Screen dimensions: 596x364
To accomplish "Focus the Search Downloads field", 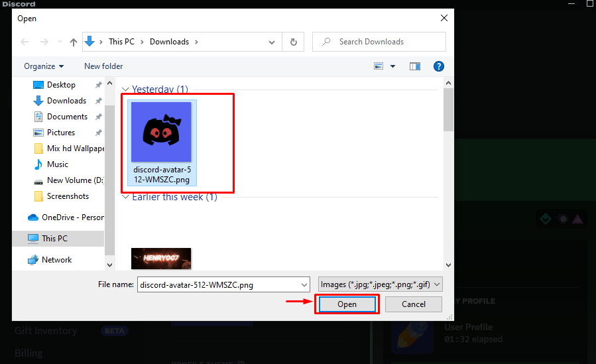I will (379, 42).
